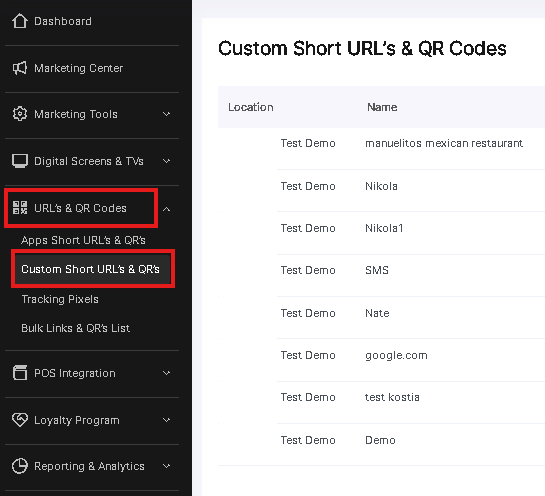The image size is (545, 496).
Task: Click the Marketing Center megaphone icon
Action: pyautogui.click(x=20, y=68)
